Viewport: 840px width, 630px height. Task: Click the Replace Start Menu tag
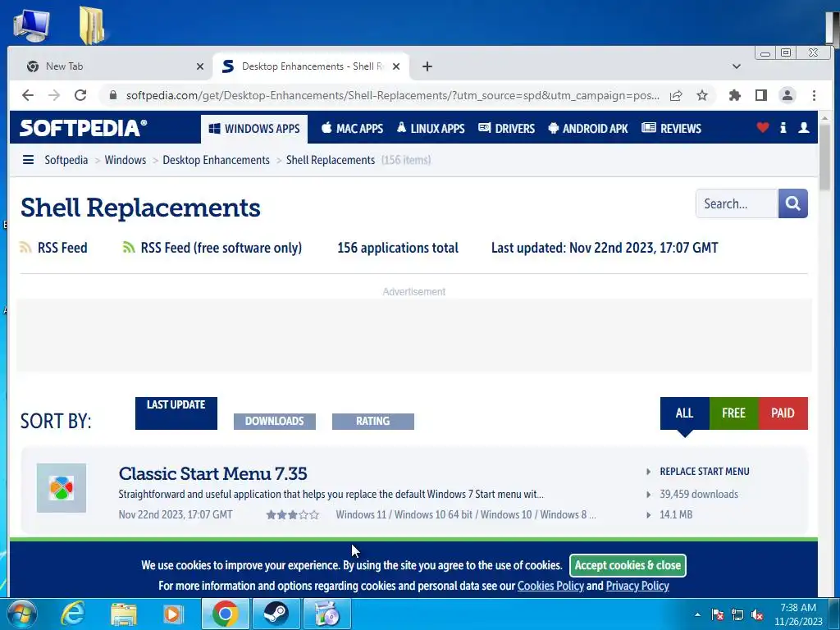pos(705,472)
